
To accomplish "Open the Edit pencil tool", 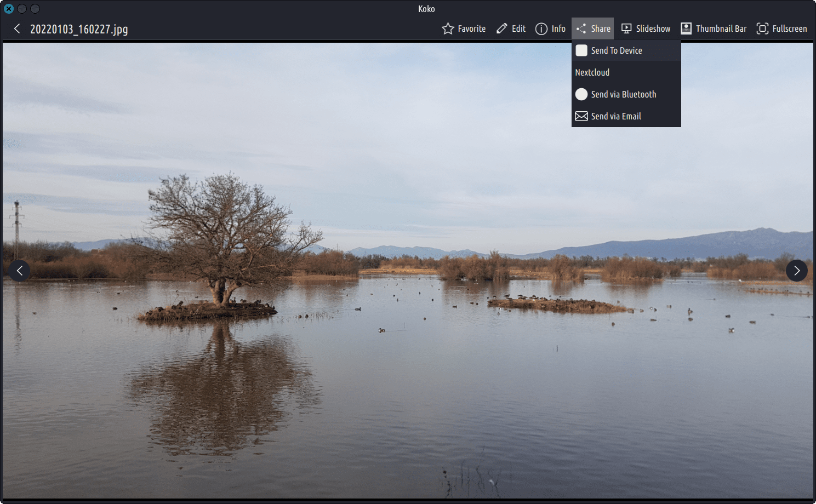I will pos(511,28).
